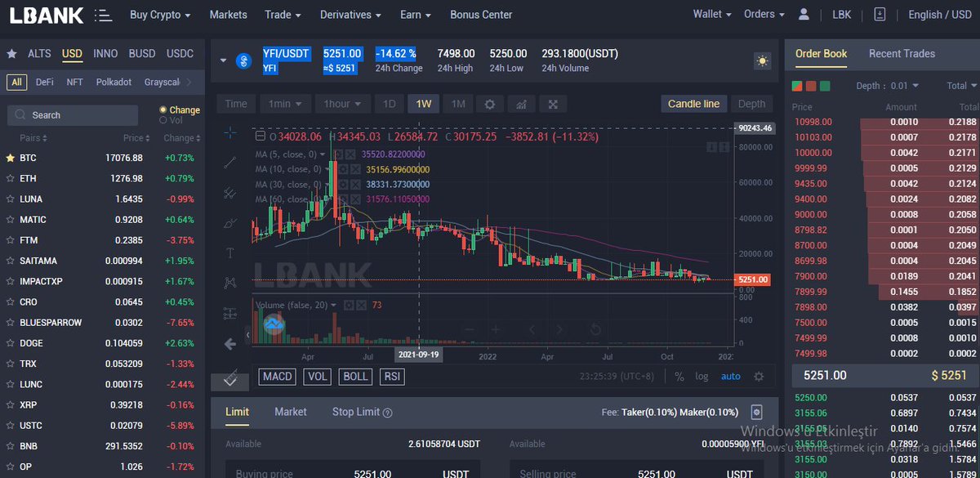Open the Earn dropdown menu
This screenshot has height=478, width=980.
pos(416,15)
